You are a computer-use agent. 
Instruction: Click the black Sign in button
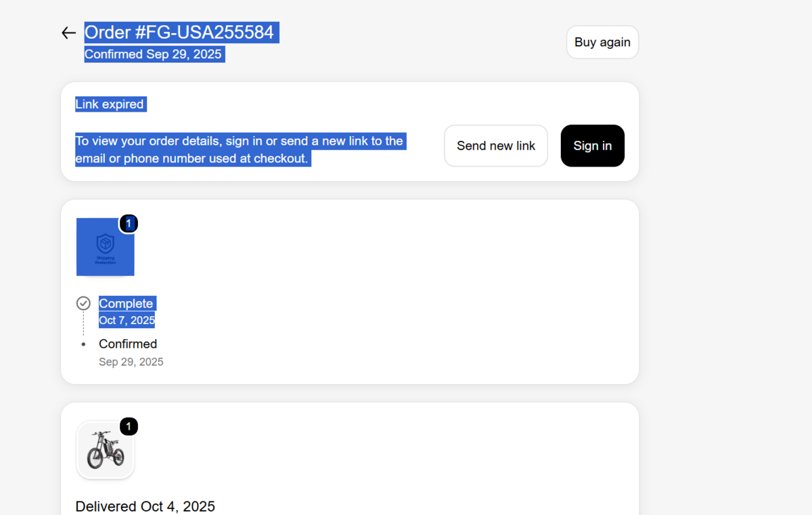(593, 145)
